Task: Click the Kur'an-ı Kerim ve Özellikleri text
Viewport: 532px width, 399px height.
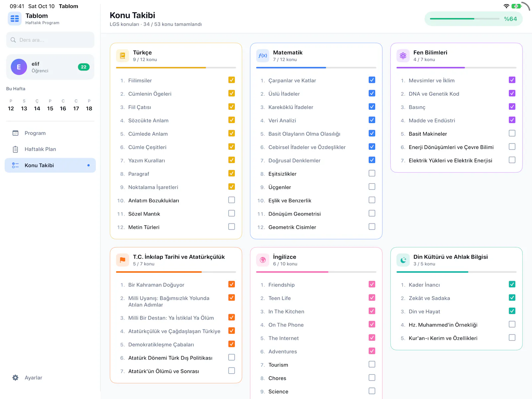Action: tap(443, 338)
